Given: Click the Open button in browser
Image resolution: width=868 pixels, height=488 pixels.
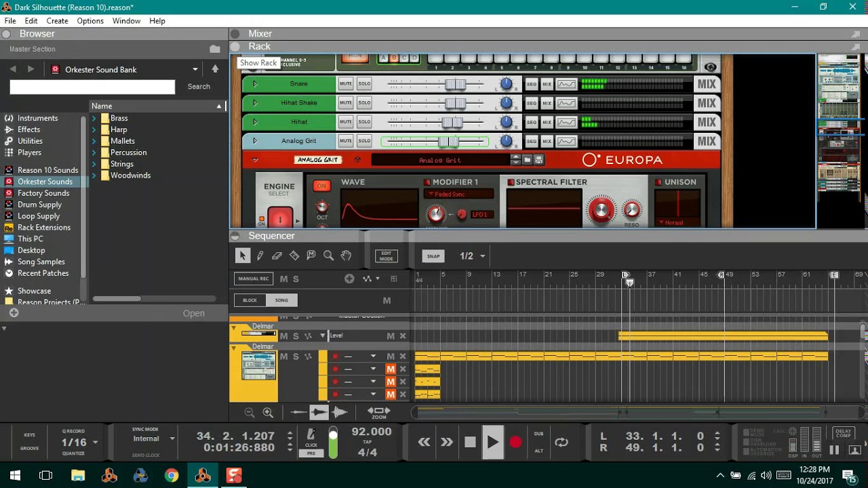Looking at the screenshot, I should pyautogui.click(x=193, y=313).
